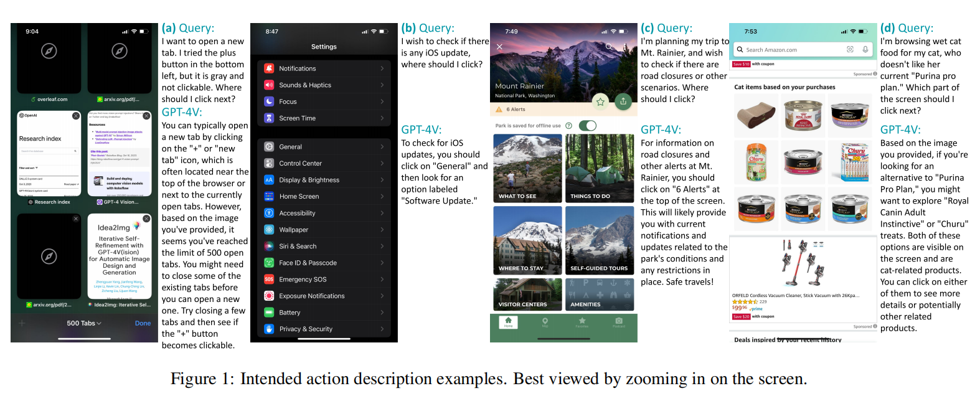Open Siri & Search via its chevron

pos(382,246)
